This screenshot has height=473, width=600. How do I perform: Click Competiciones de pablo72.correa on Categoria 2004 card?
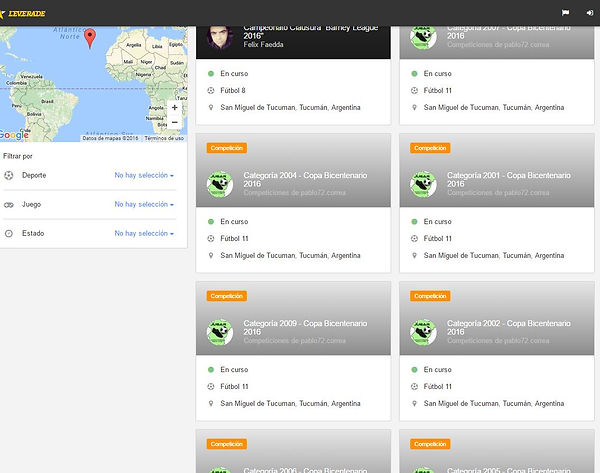click(295, 192)
